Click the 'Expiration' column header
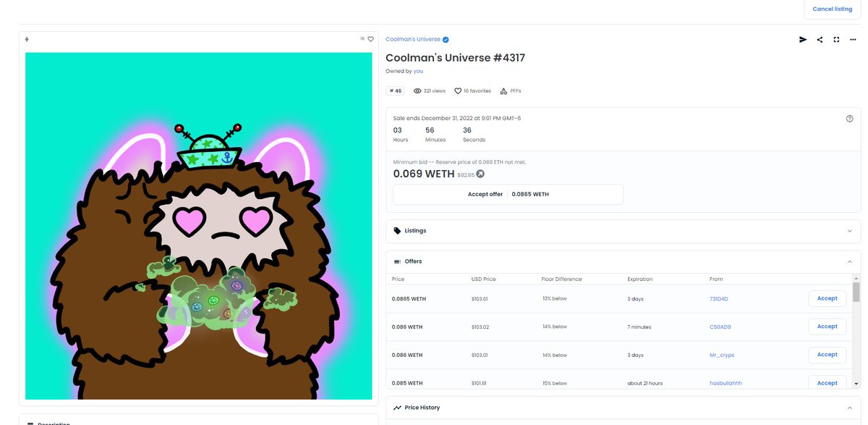This screenshot has height=425, width=868. [640, 279]
